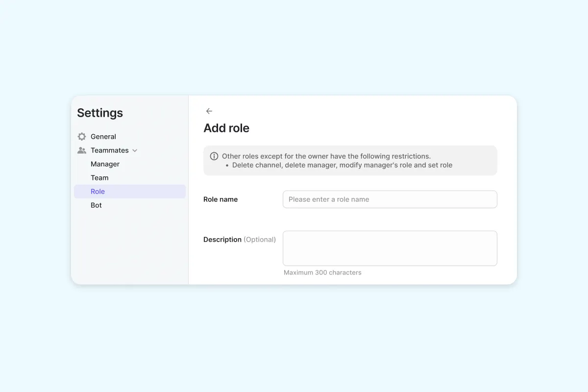This screenshot has width=588, height=392.
Task: Focus the Role name input field
Action: tap(390, 199)
